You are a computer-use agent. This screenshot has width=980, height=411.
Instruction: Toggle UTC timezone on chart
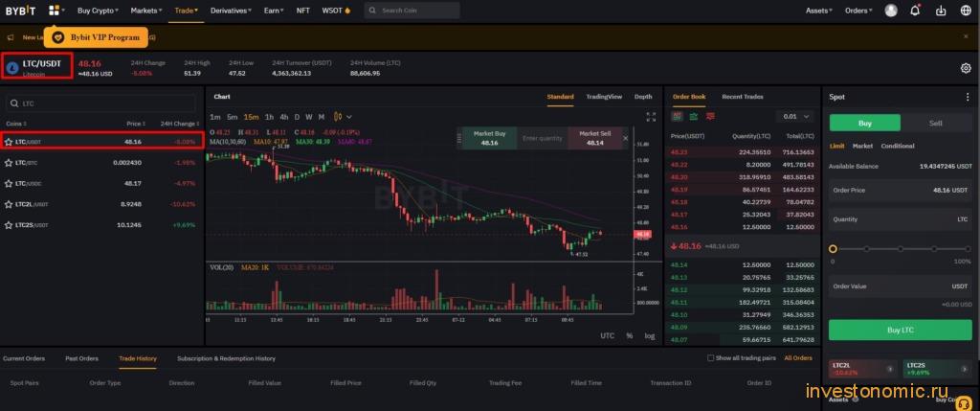[x=608, y=336]
